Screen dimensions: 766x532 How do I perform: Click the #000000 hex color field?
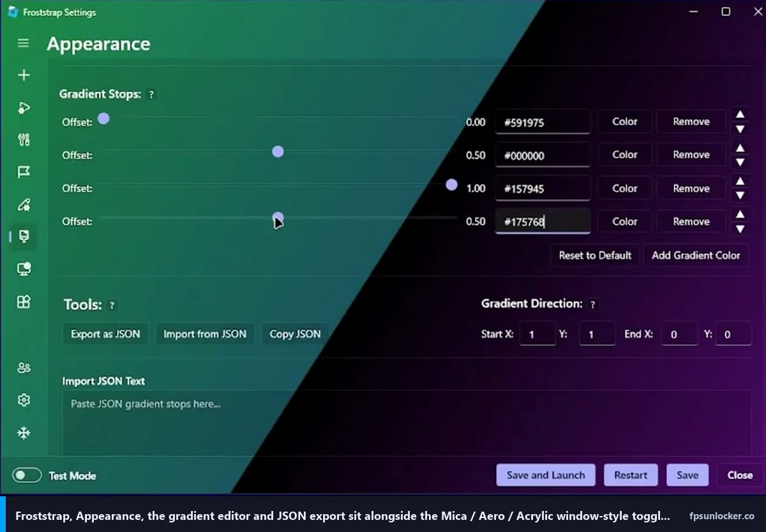(x=543, y=155)
